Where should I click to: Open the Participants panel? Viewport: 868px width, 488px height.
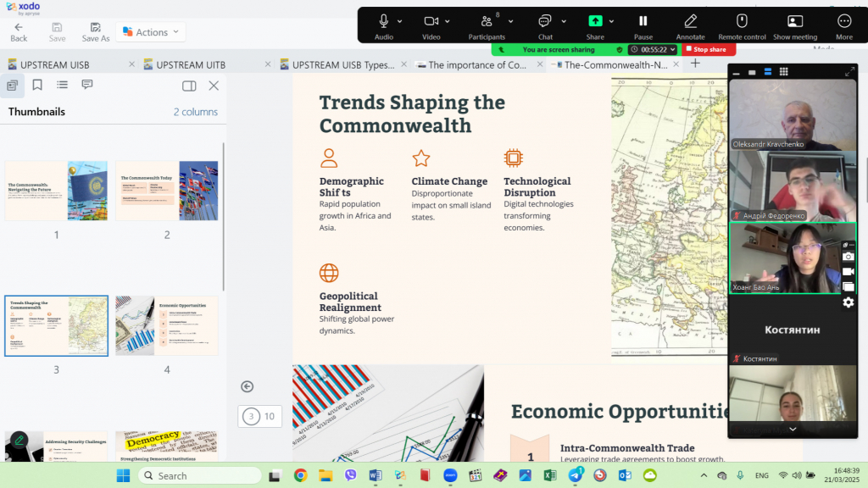pos(487,26)
